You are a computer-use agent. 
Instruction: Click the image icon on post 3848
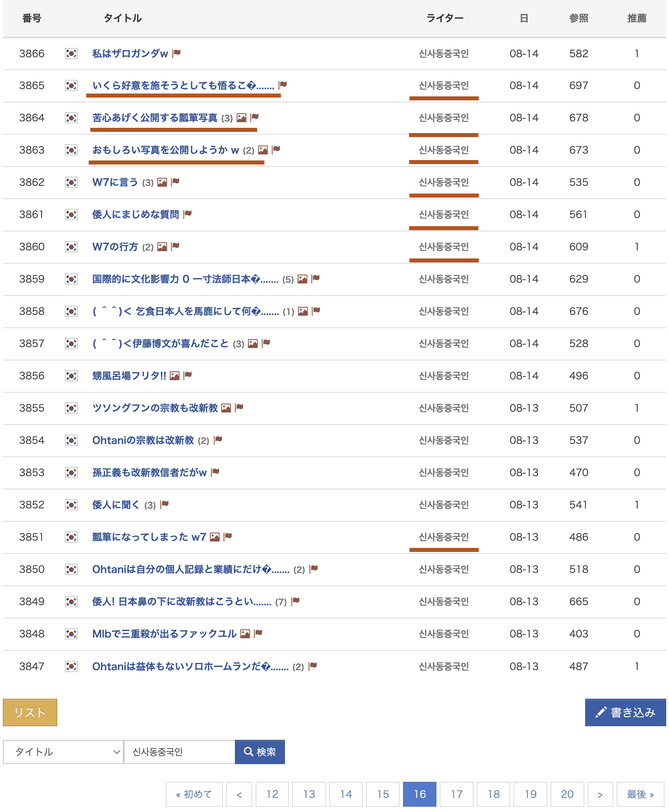tap(245, 634)
